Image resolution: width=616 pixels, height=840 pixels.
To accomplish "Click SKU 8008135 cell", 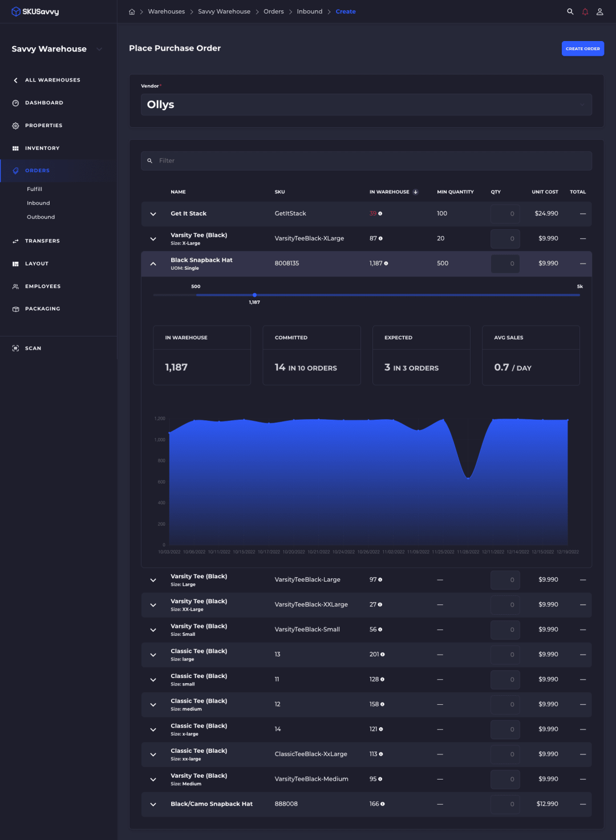I will [287, 263].
